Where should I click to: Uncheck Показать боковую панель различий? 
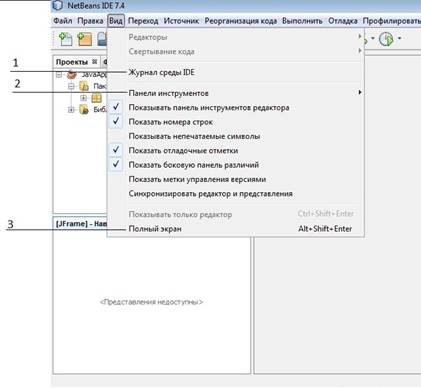tap(116, 165)
